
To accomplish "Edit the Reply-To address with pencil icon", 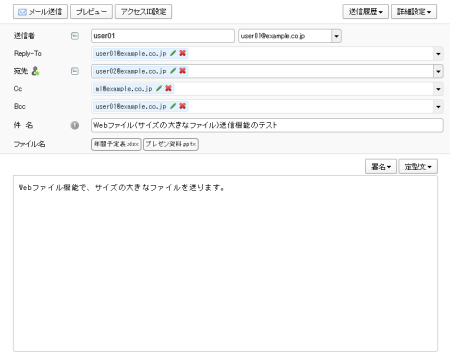I will [173, 53].
